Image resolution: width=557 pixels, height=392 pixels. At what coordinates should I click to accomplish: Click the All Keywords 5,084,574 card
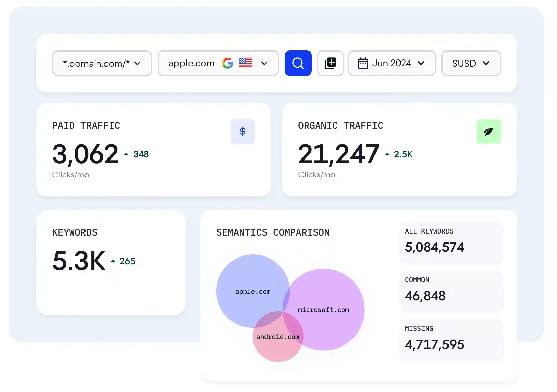(452, 242)
